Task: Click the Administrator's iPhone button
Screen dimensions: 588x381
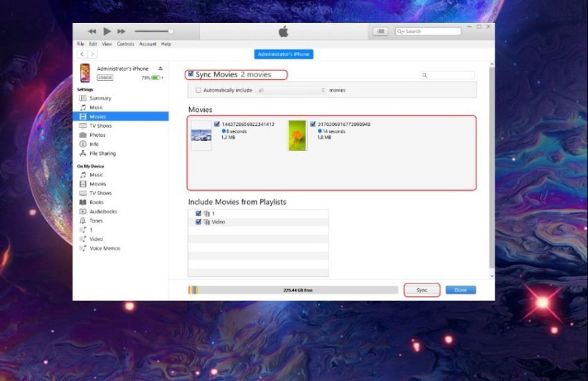Action: pyautogui.click(x=284, y=54)
